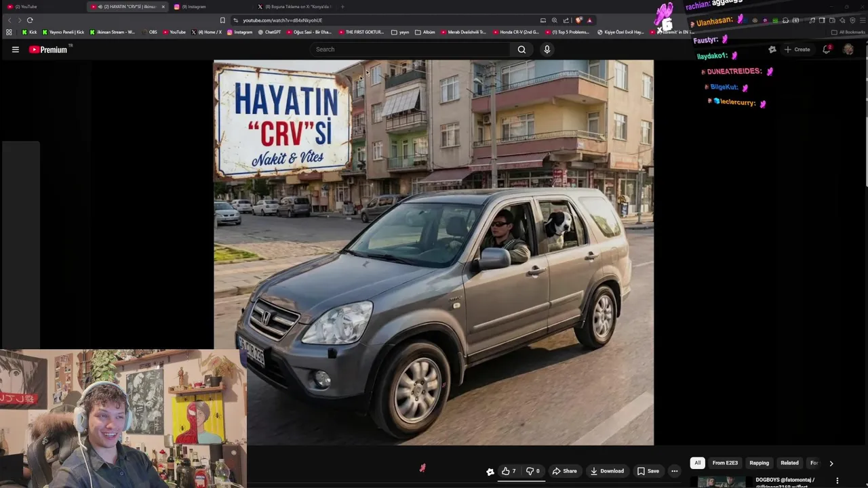Open the yayın bookmarks folder
Image resolution: width=868 pixels, height=488 pixels.
[x=400, y=32]
